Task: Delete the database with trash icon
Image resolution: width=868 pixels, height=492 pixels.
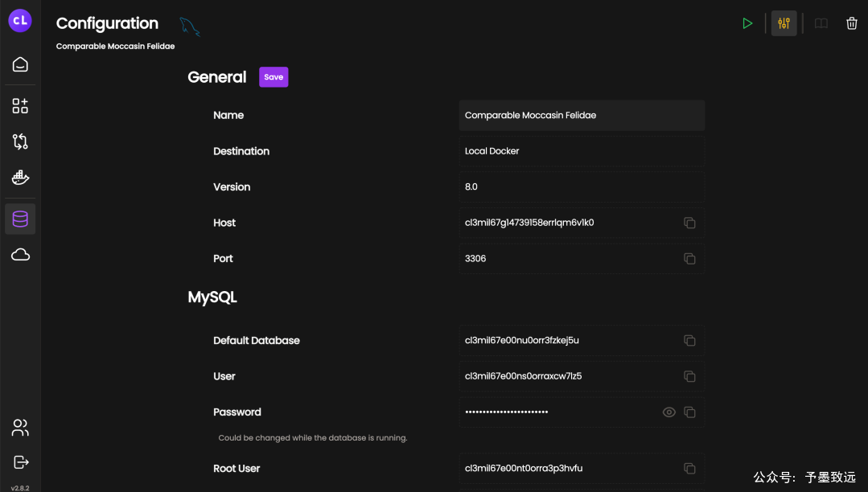Action: [x=851, y=23]
